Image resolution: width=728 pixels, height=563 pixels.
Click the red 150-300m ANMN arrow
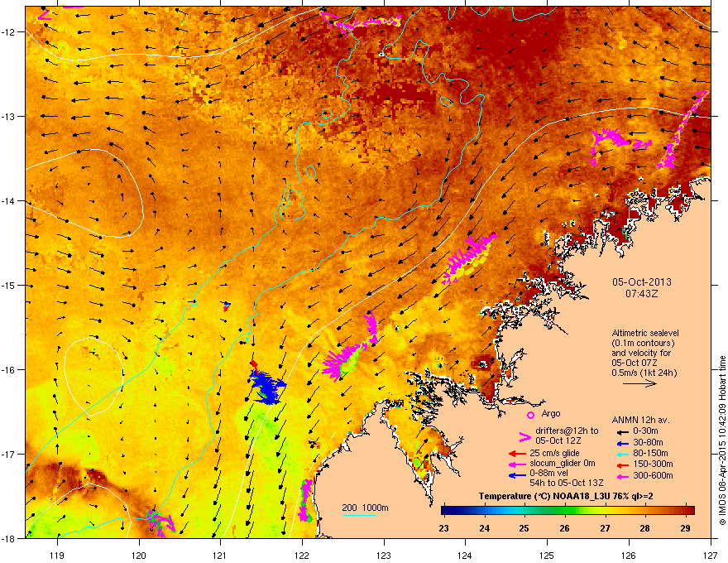tap(621, 464)
